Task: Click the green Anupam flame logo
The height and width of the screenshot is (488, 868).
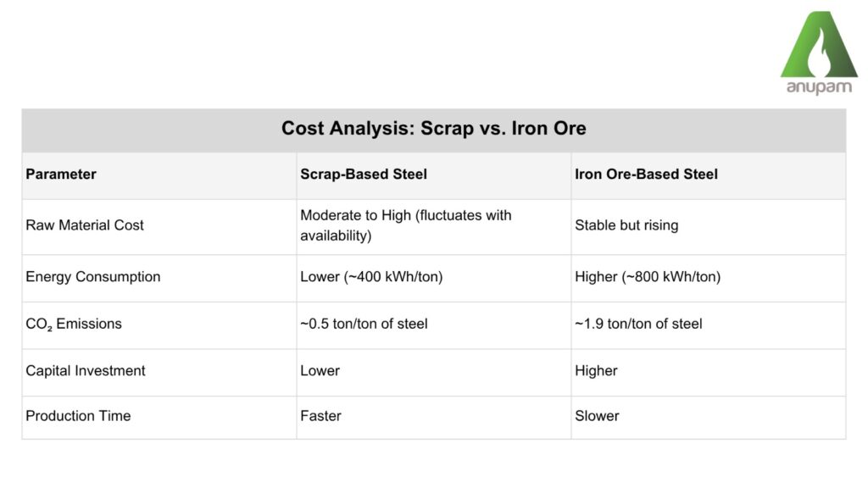Action: coord(819,45)
